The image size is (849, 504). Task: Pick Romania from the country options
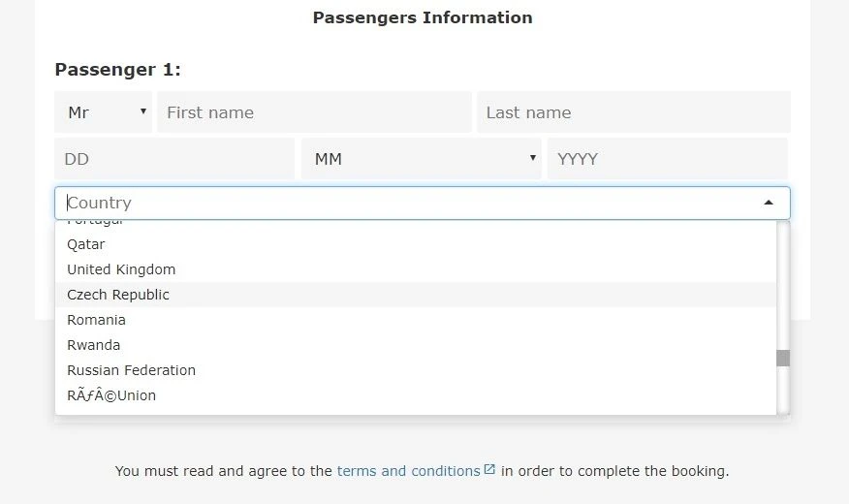tap(416, 320)
